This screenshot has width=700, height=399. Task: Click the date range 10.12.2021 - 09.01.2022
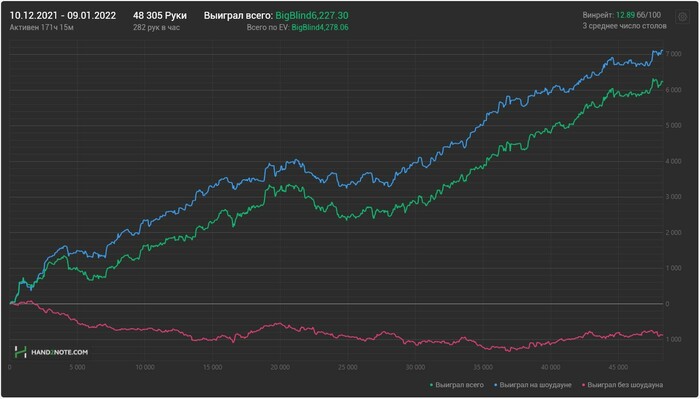coord(63,16)
